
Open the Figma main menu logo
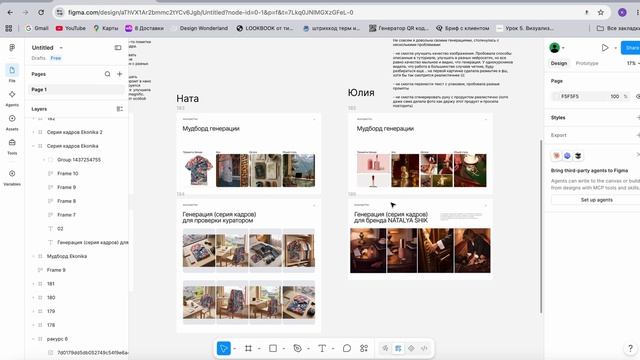pyautogui.click(x=12, y=48)
